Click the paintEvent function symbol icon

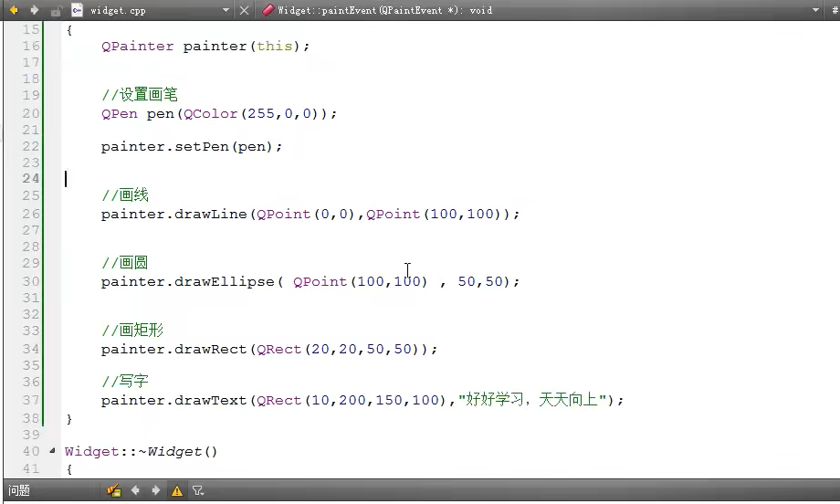point(268,10)
